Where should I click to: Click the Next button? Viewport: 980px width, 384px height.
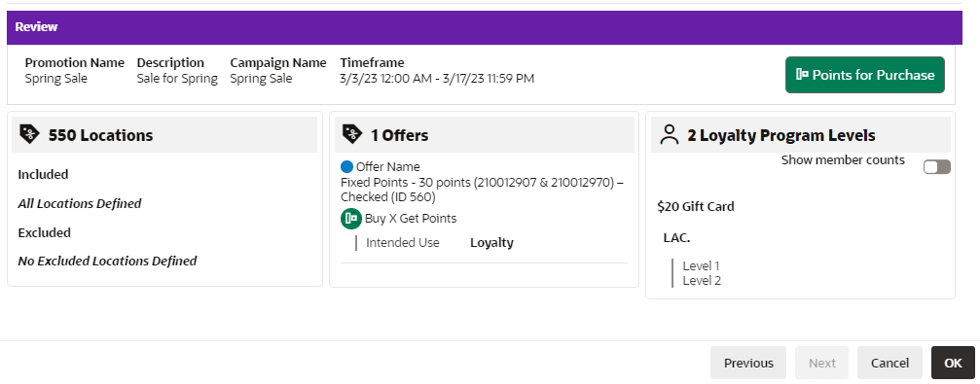tap(822, 363)
